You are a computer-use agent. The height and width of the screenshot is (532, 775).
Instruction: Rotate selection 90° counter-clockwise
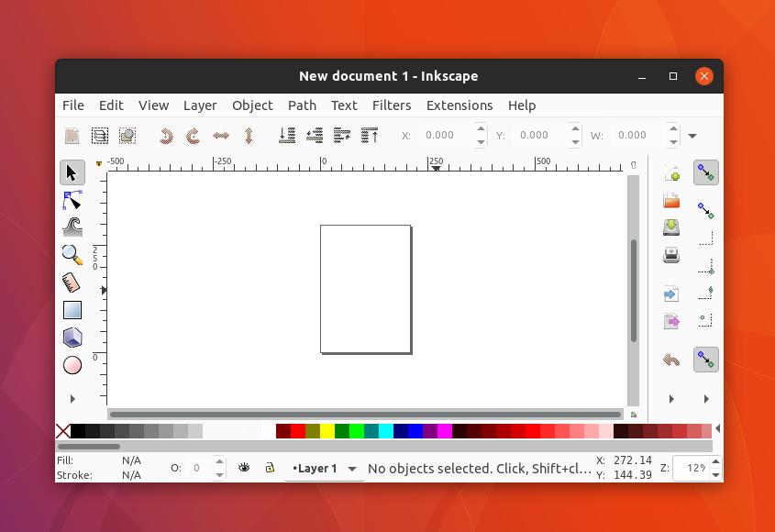tap(166, 136)
